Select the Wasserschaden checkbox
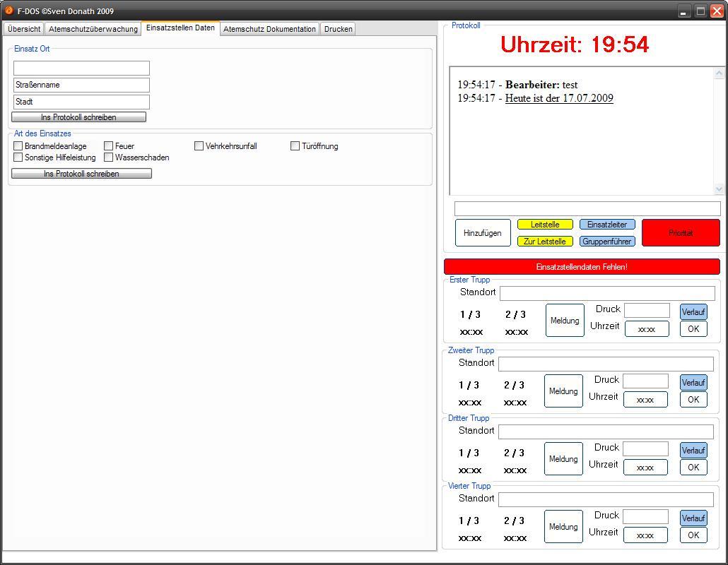This screenshot has height=565, width=728. click(109, 157)
